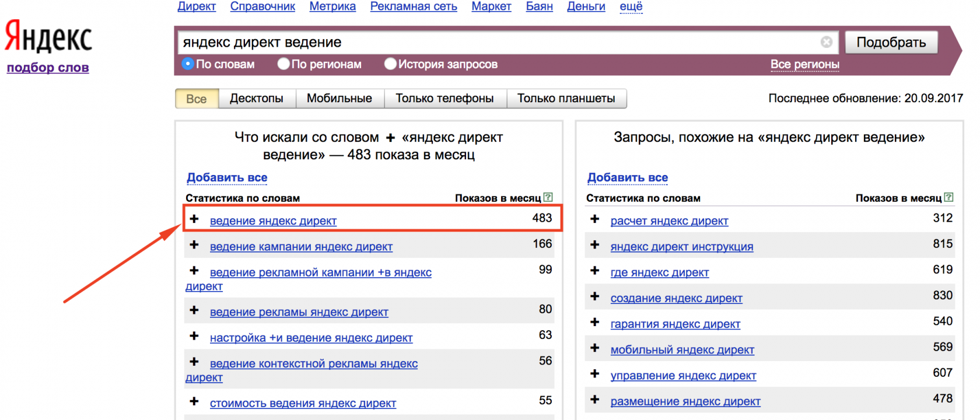This screenshot has height=420, width=980.
Task: Click the '483' count for 'ведение яндекс директ'
Action: coord(542,218)
